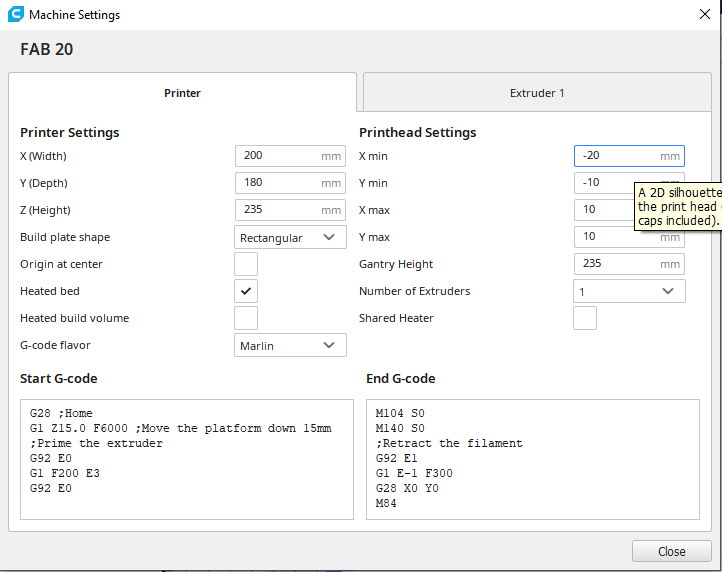The width and height of the screenshot is (722, 572).
Task: Select the Printer tab
Action: 182,93
